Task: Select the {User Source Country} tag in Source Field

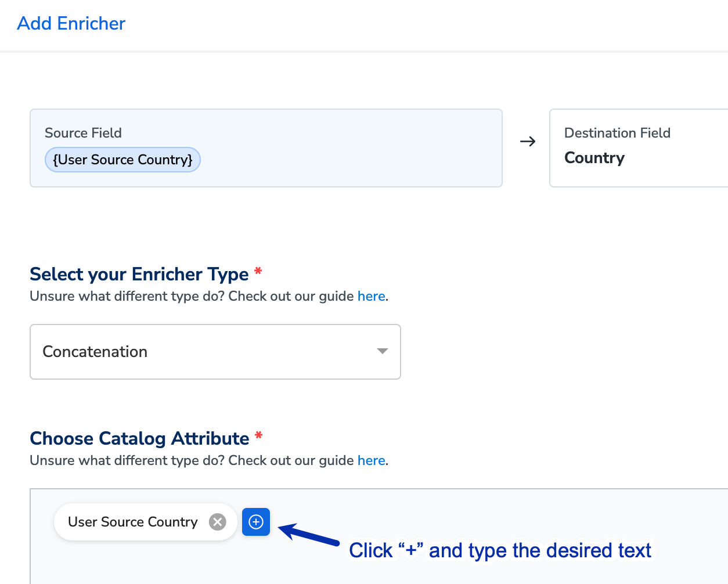Action: [122, 160]
